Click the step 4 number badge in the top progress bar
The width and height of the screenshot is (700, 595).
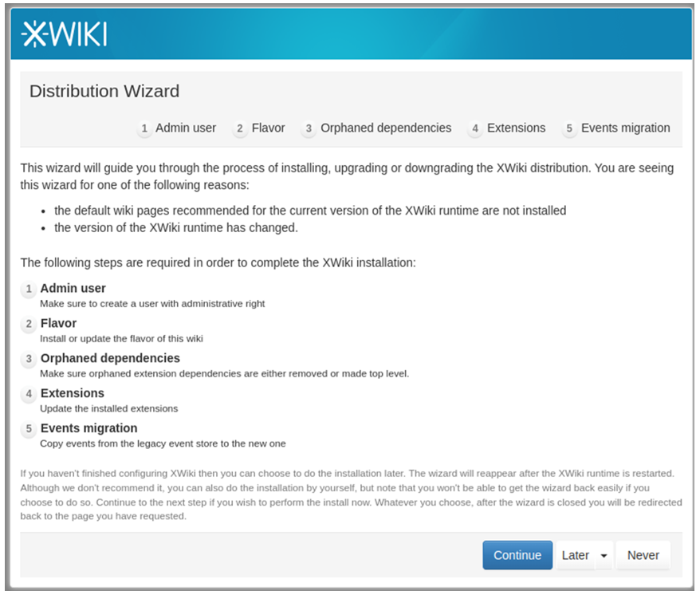(x=475, y=129)
